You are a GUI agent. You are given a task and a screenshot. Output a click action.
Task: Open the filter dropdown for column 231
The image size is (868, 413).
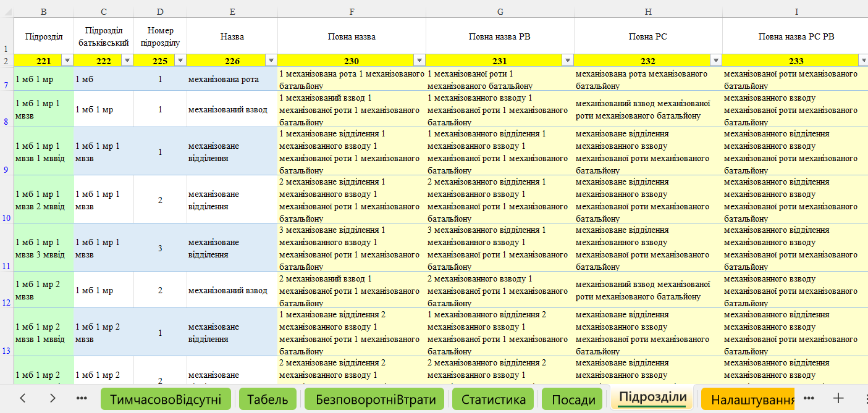click(x=568, y=60)
